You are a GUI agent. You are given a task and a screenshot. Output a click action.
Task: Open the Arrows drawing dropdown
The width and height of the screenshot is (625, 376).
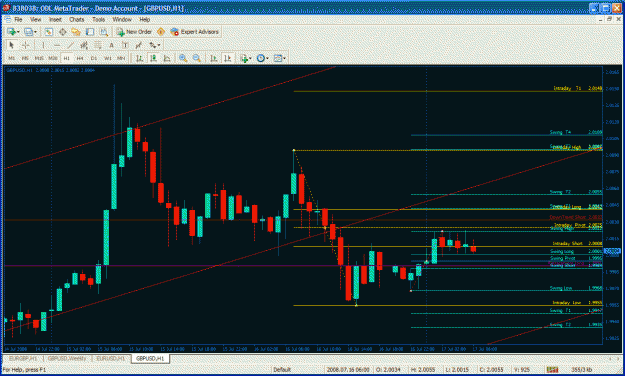(x=154, y=45)
